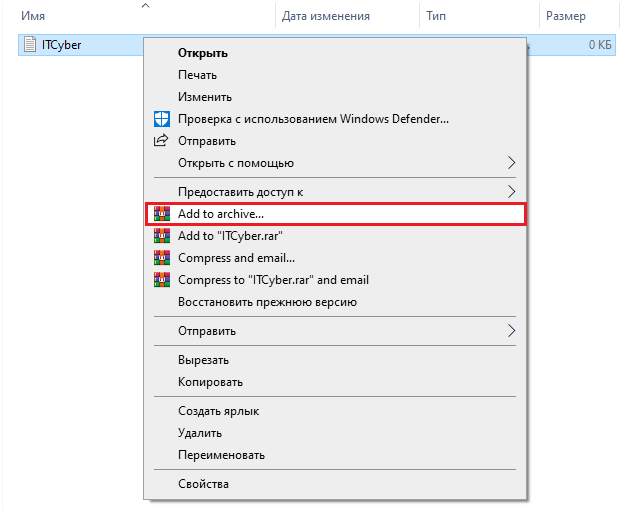Select Вырезать from the menu
634x511 pixels.
point(203,360)
